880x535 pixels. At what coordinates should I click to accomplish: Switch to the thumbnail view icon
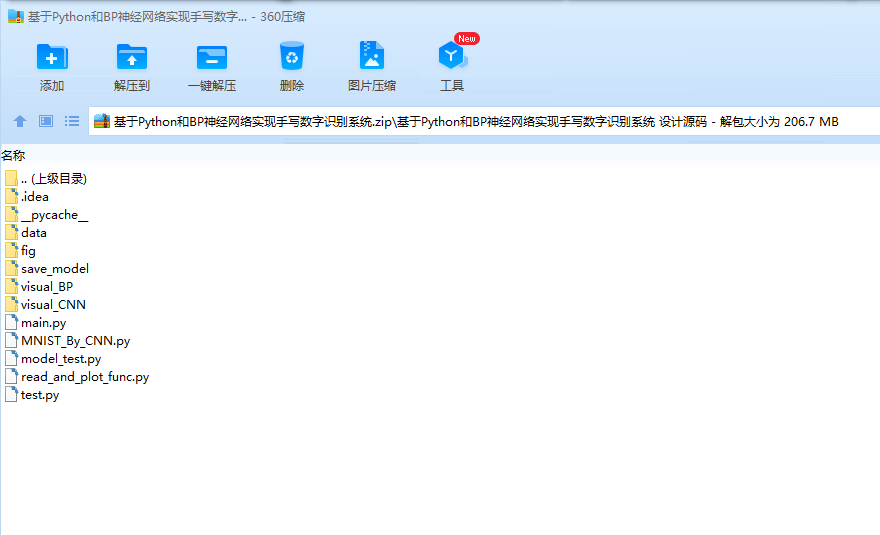(x=46, y=121)
